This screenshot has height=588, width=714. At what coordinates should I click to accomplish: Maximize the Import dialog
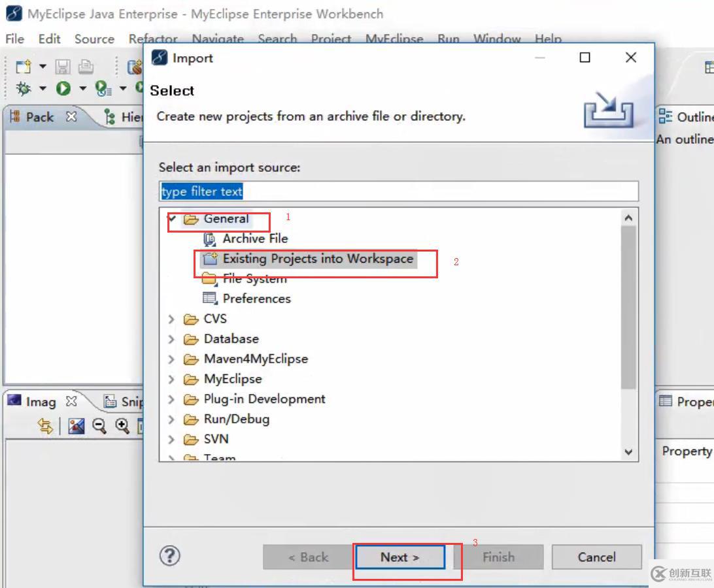[x=585, y=57]
